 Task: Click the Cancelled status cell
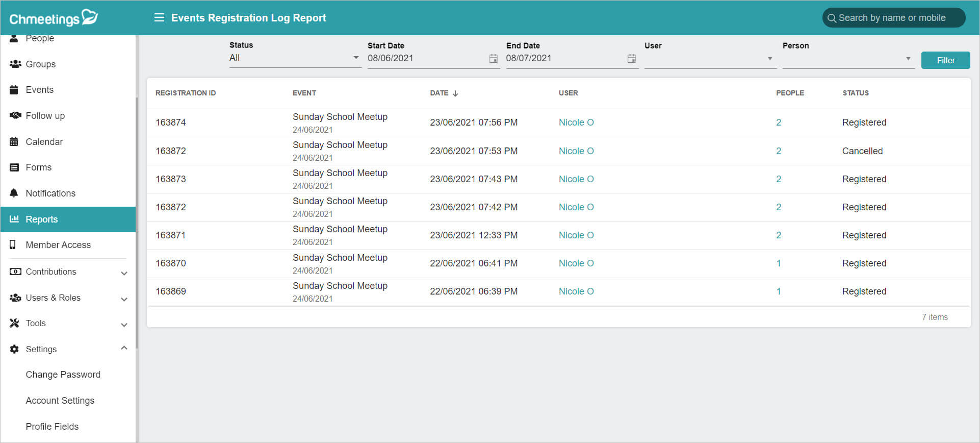coord(862,151)
